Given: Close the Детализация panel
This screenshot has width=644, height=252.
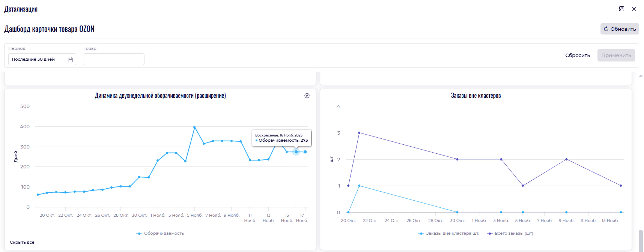Looking at the screenshot, I should [634, 9].
